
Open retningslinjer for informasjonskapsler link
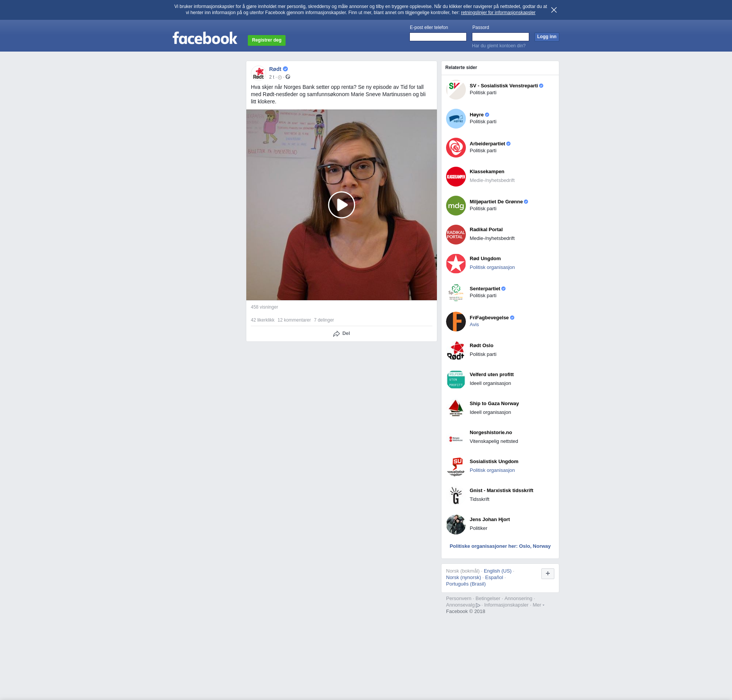498,13
